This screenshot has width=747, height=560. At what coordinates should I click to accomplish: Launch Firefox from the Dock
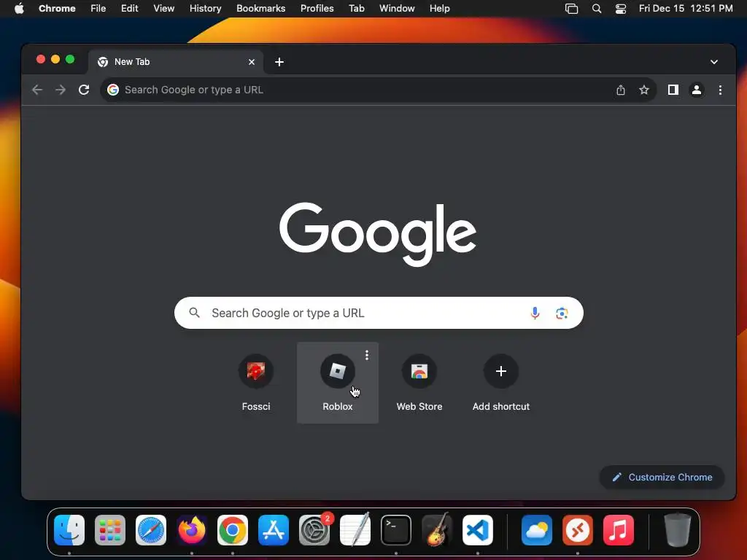192,530
